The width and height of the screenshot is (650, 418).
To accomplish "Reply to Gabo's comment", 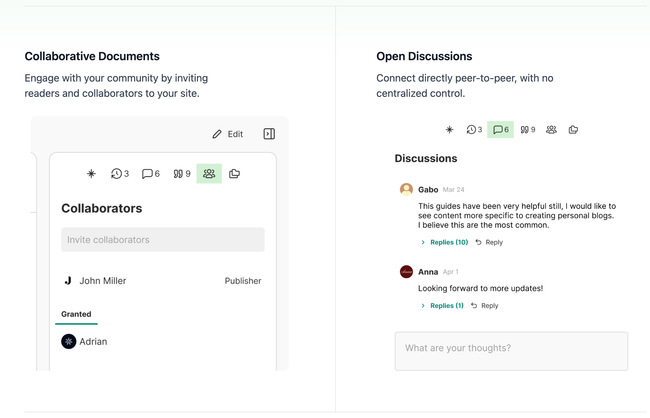I will (x=489, y=242).
